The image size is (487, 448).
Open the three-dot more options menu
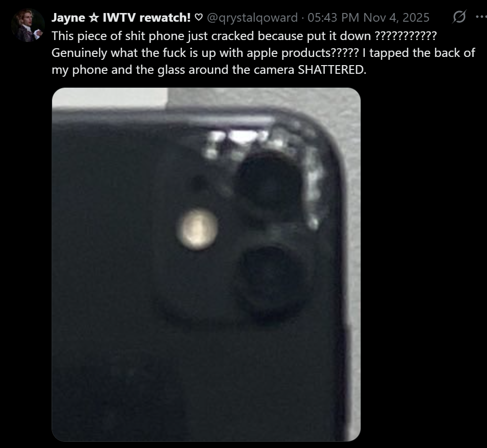pos(481,17)
